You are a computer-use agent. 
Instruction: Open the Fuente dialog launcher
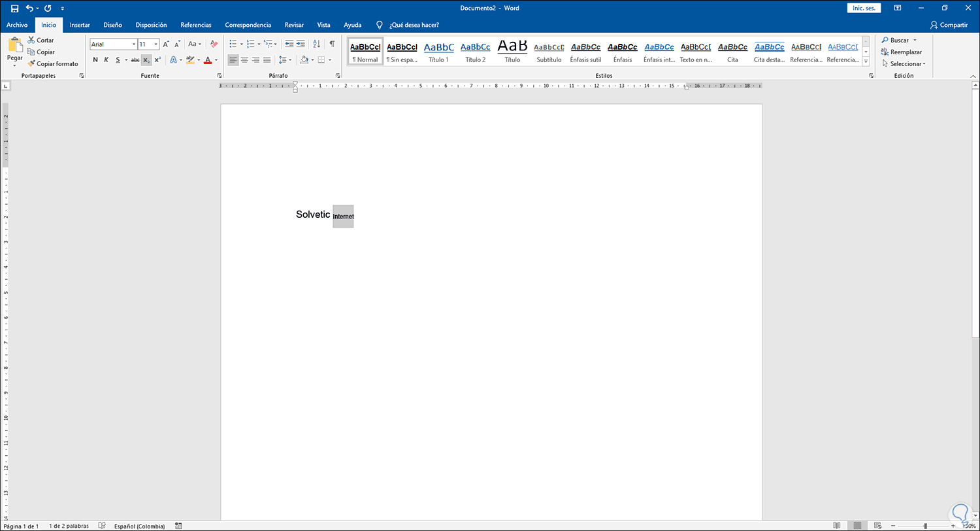point(220,76)
